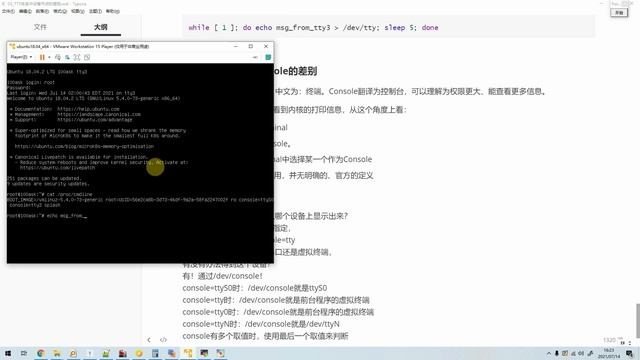Open the Typora 帮助 menu
640x360 pixels.
click(113, 11)
